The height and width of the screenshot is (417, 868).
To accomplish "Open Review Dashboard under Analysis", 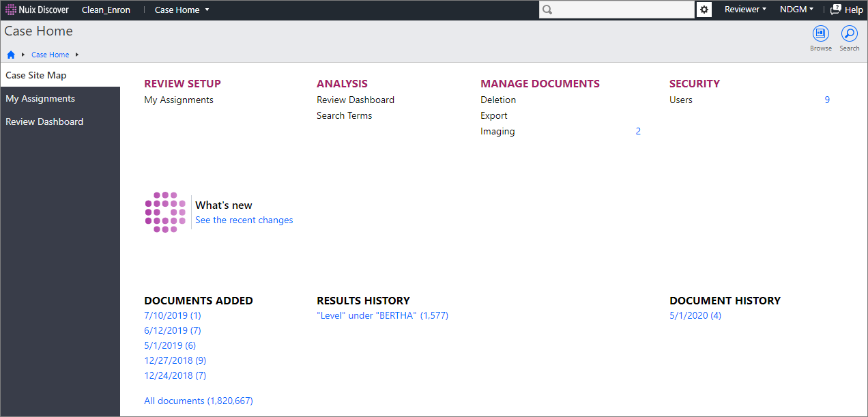I will tap(356, 100).
